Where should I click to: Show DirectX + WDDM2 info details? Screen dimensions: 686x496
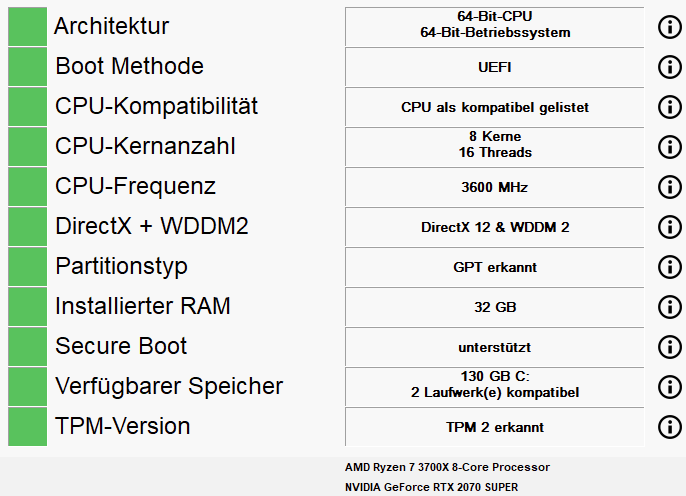click(670, 227)
